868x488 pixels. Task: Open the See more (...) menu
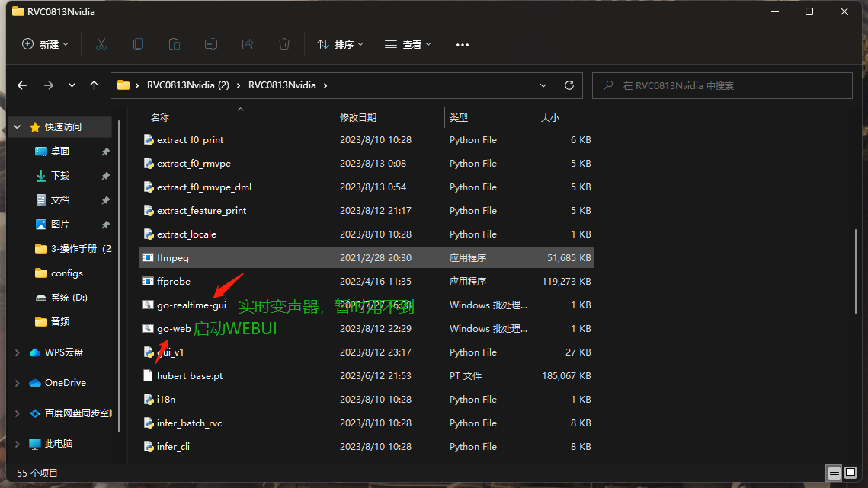[x=462, y=45]
